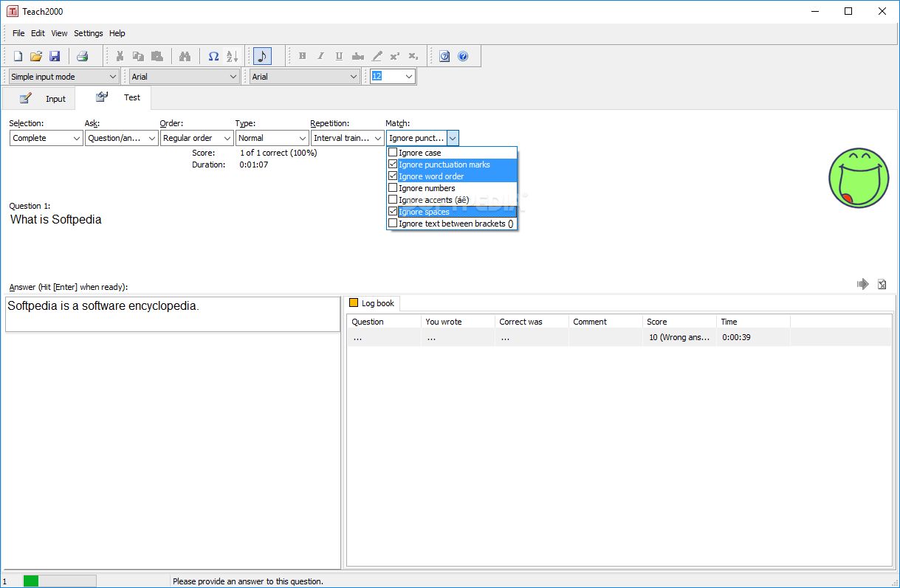Image resolution: width=900 pixels, height=588 pixels.
Task: Uncheck Ignore punctuation marks
Action: tap(393, 165)
